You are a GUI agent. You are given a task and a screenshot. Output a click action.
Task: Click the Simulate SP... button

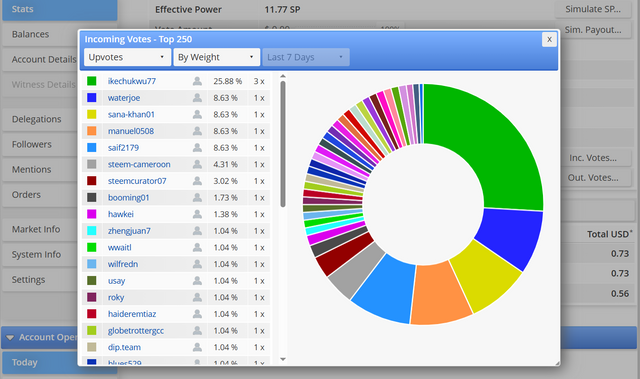[x=593, y=9]
